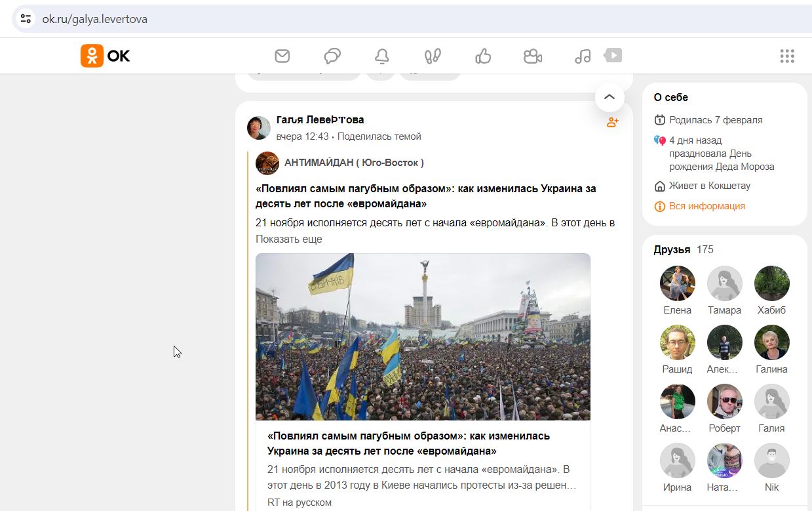Click the site info icon in address bar
This screenshot has height=511, width=812.
26,19
